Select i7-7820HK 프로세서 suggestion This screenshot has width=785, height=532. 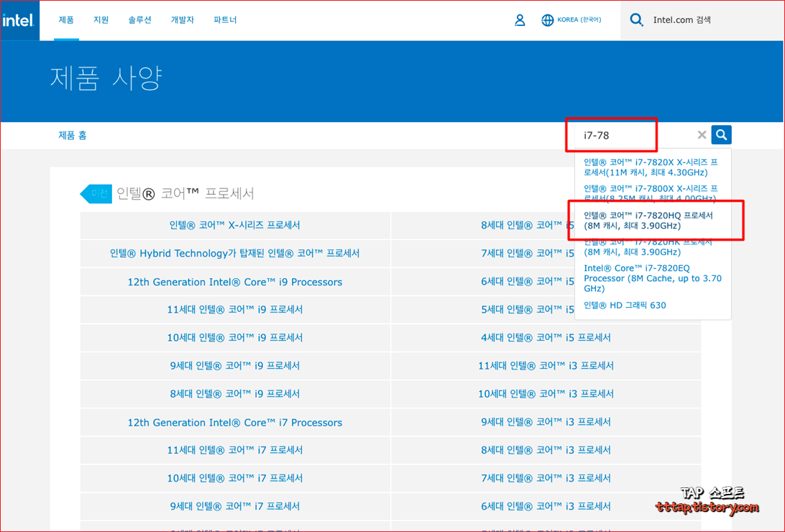click(x=648, y=247)
